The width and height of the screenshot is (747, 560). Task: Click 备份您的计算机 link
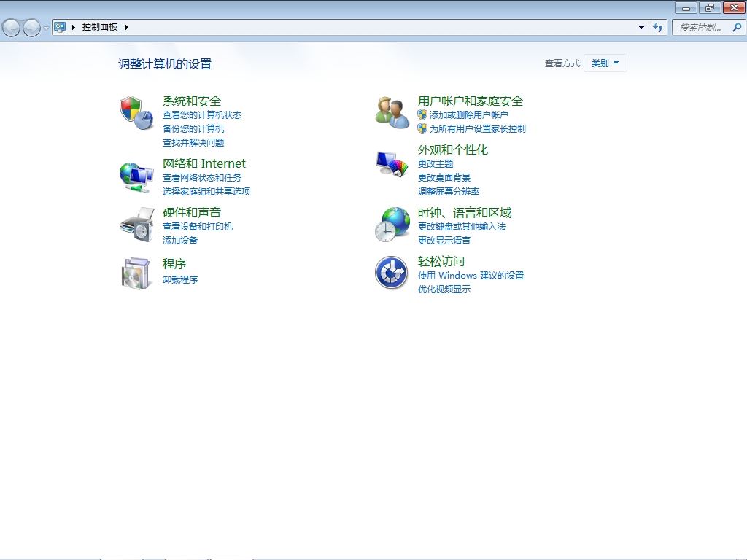pyautogui.click(x=193, y=128)
